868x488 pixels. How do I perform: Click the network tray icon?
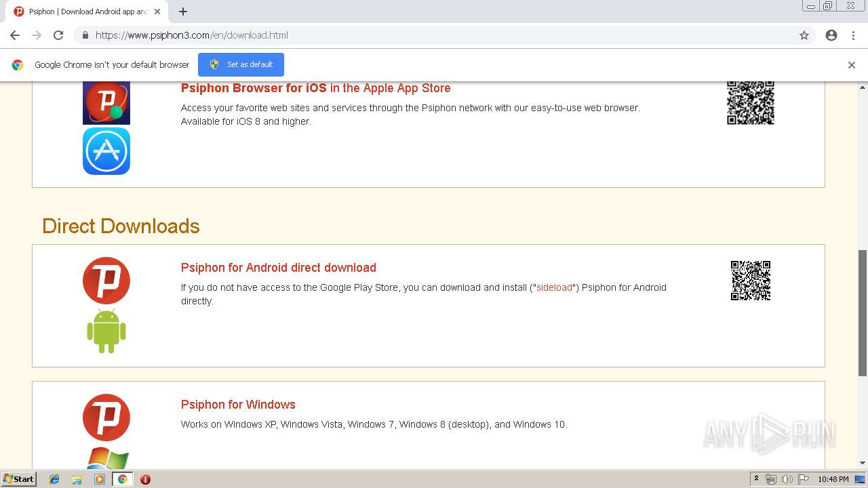pos(771,479)
